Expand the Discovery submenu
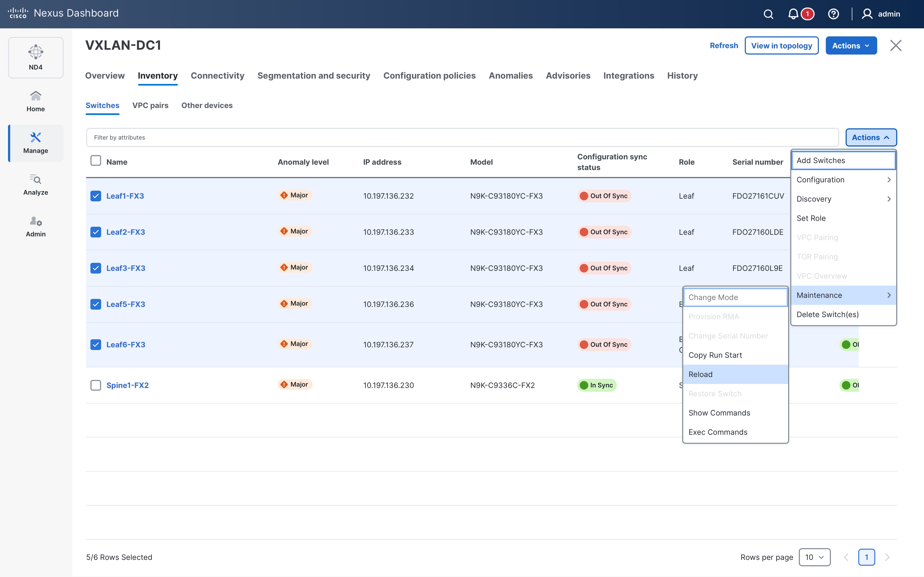Viewport: 924px width, 577px height. pyautogui.click(x=843, y=199)
